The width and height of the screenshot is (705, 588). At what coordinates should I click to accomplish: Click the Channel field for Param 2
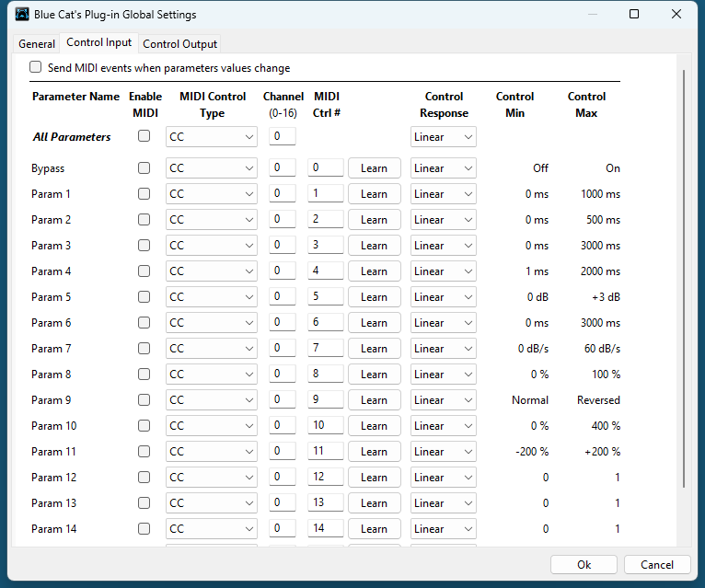(283, 220)
